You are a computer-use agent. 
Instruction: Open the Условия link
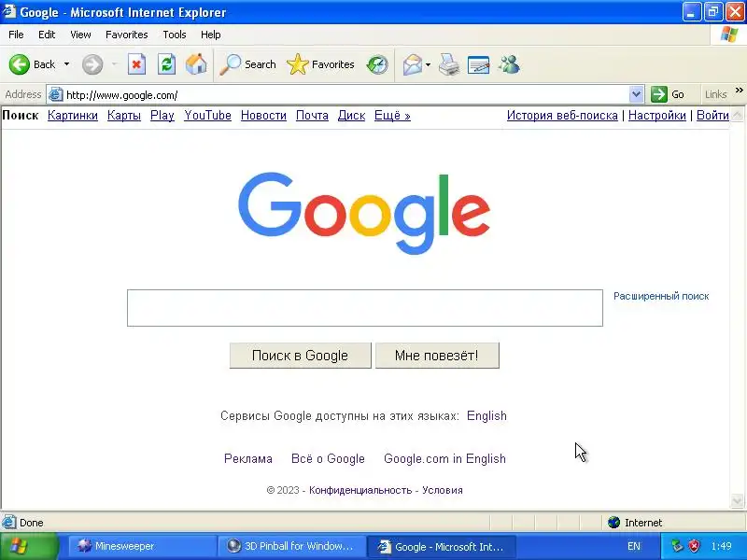point(442,490)
